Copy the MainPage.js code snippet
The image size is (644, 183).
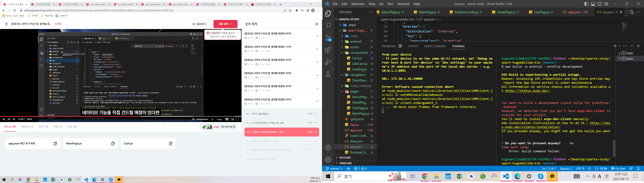click(113, 143)
